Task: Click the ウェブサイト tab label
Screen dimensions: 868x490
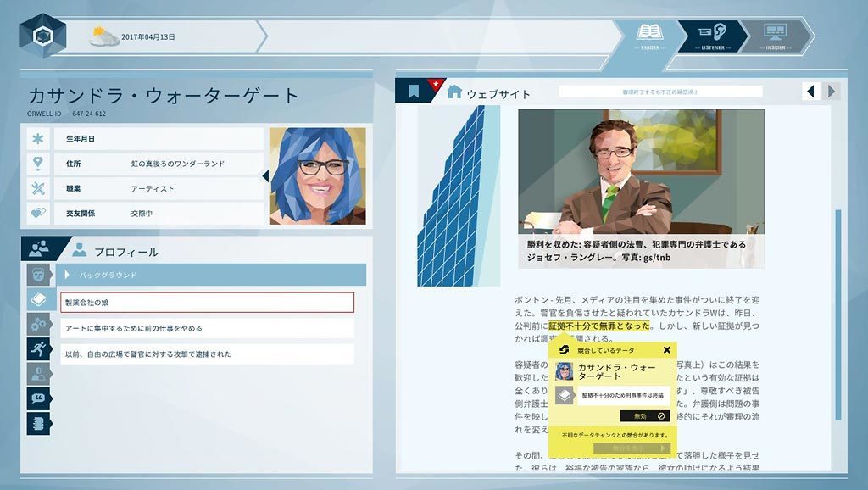Action: click(498, 94)
